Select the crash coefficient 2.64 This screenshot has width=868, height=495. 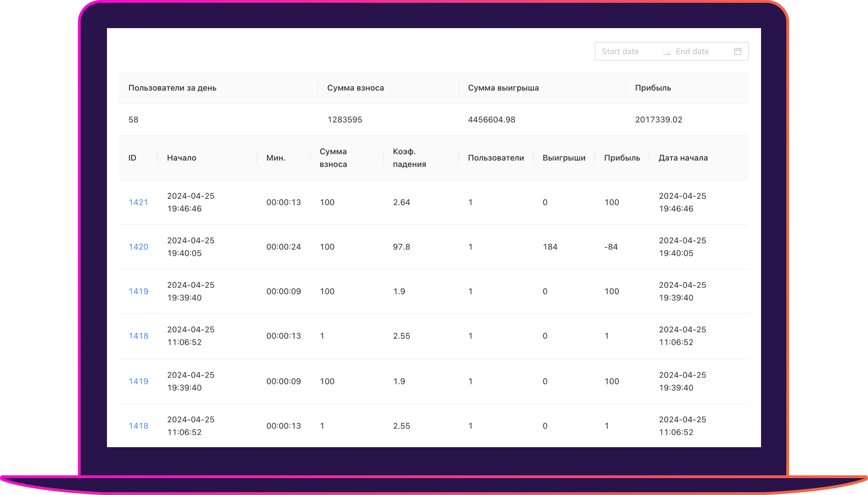[402, 202]
